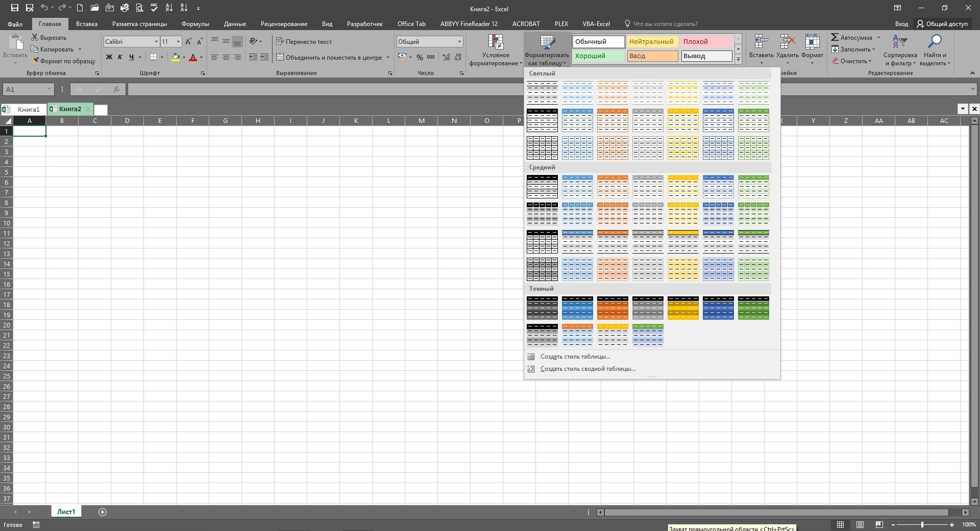
Task: Switch to Page Layout view icon
Action: tap(860, 524)
